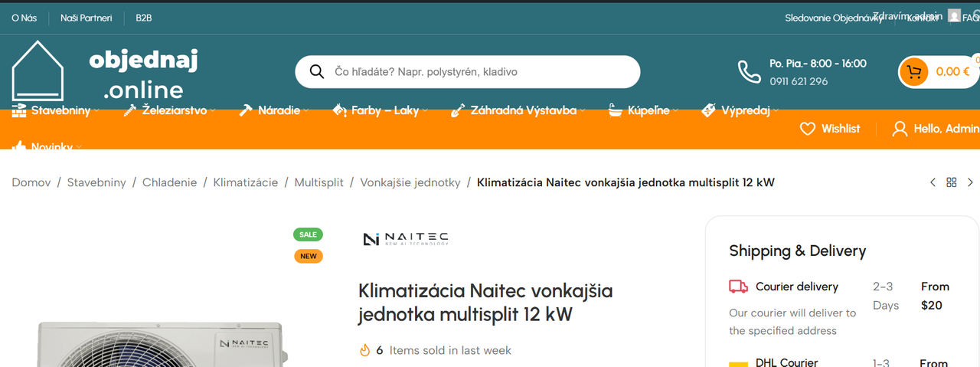Expand the Výpredaj menu chevron
The width and height of the screenshot is (980, 367).
776,111
